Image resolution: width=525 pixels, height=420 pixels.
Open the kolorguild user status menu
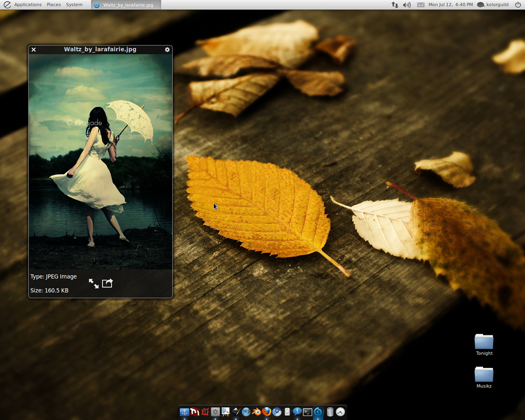(x=496, y=5)
